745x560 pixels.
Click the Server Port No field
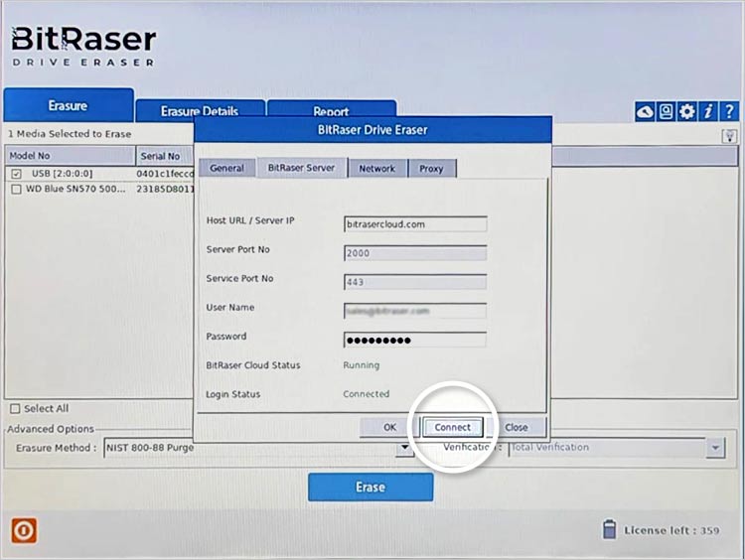(415, 253)
